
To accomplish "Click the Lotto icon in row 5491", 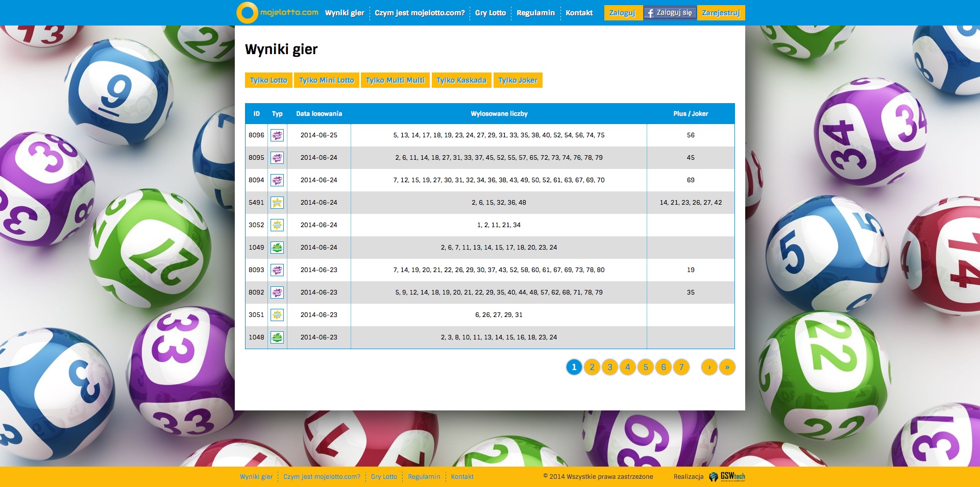I will 277,203.
